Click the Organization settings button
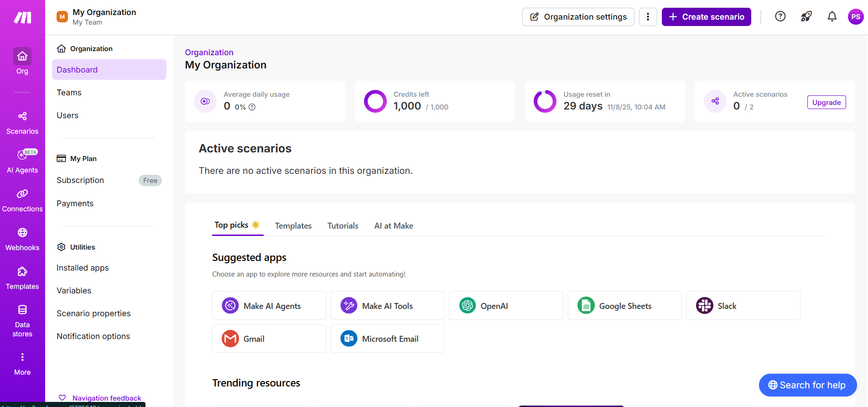Viewport: 868px width, 407px height. point(578,17)
